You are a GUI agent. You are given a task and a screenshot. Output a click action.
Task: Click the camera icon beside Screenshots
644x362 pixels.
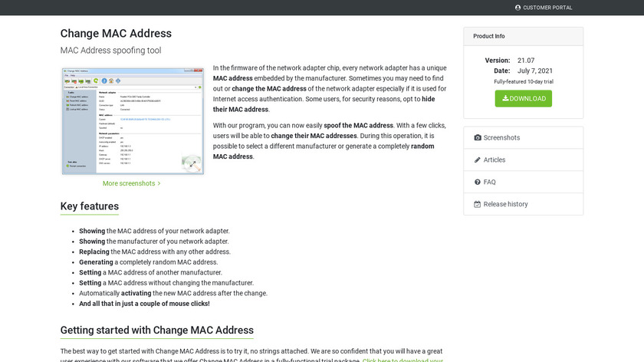click(x=477, y=137)
